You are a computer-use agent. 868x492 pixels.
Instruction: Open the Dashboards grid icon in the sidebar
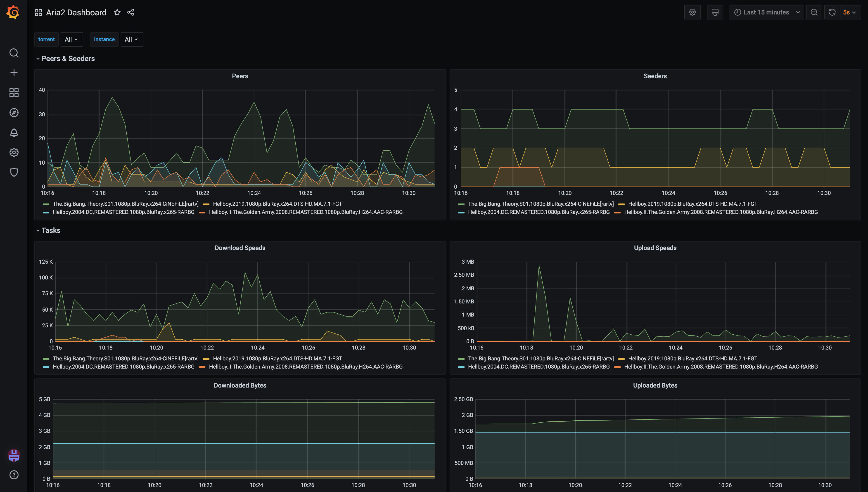coord(14,92)
